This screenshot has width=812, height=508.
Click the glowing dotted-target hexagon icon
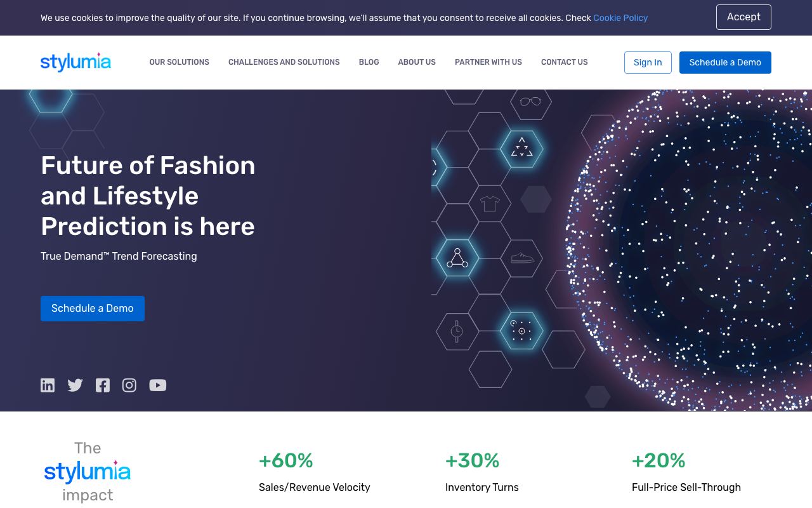tap(521, 331)
